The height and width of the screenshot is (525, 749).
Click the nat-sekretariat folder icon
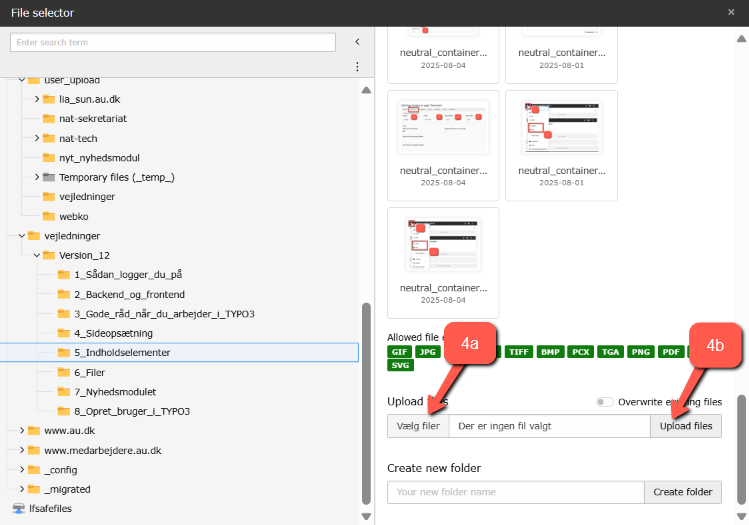pyautogui.click(x=50, y=119)
